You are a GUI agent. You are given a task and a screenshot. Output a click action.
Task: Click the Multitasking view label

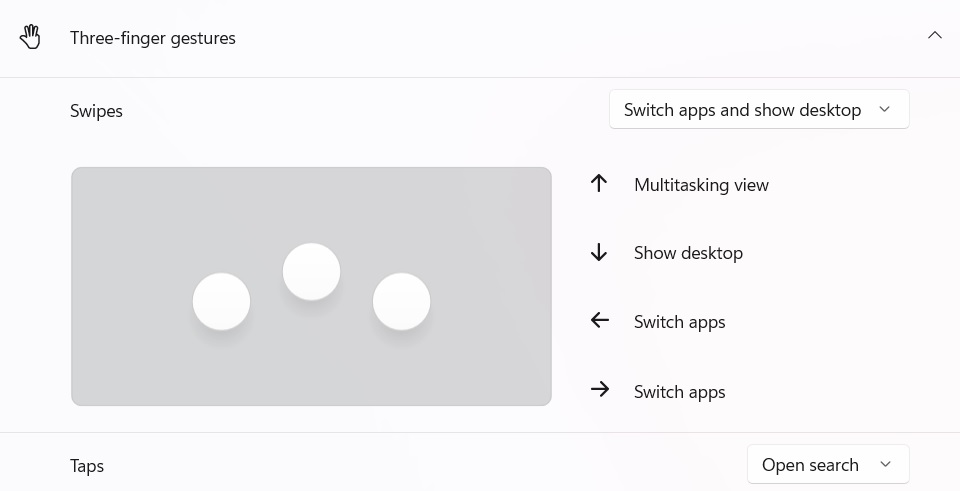[x=701, y=185]
